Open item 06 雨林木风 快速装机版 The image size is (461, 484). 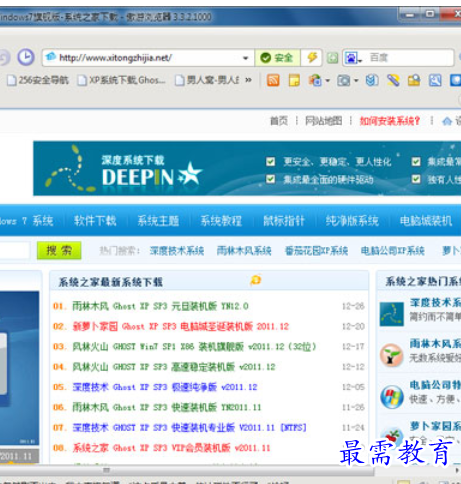click(x=167, y=407)
